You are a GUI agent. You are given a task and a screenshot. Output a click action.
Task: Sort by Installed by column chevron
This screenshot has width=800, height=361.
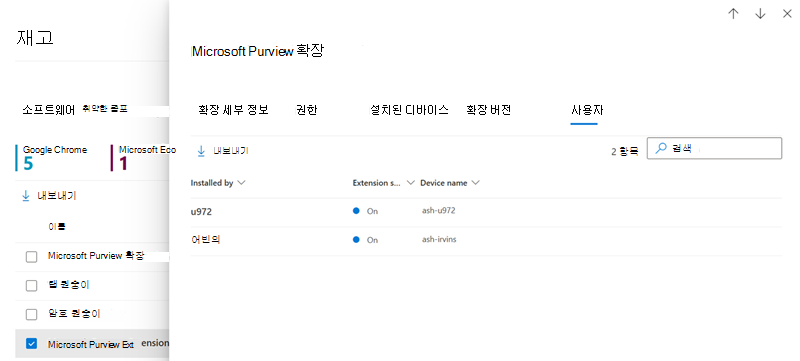[242, 183]
